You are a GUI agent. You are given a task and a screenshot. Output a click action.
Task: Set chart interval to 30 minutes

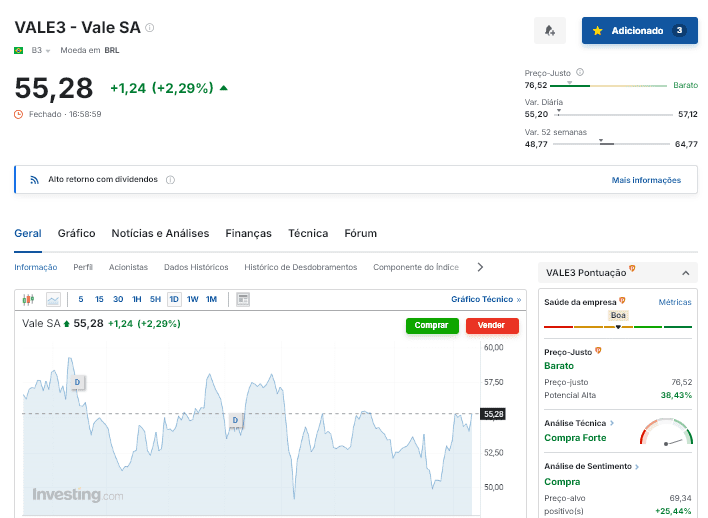[x=118, y=299]
